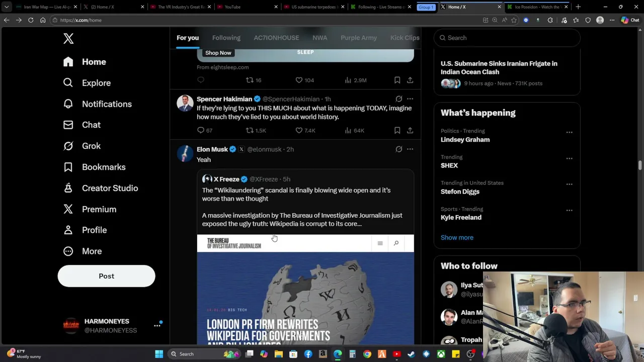
Task: Switch to Purple Army tab
Action: click(359, 38)
